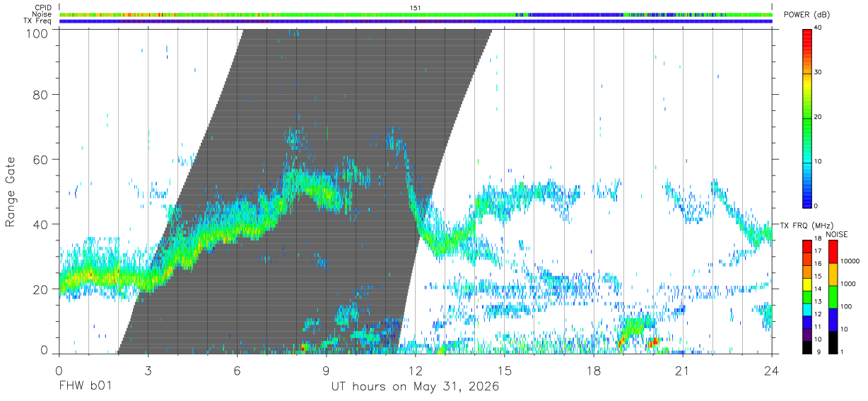
Task: Click the cyan segment of TX FRQ color bar
Action: [807, 310]
